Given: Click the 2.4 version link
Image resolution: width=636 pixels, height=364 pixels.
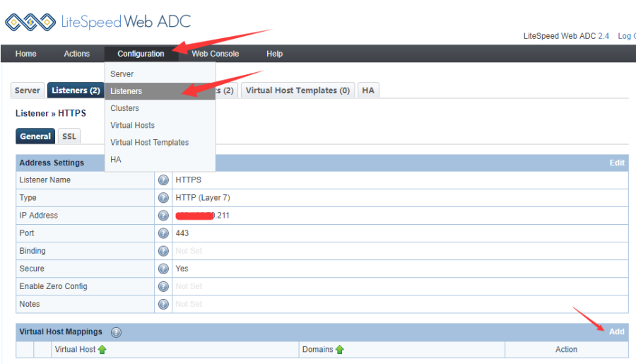Looking at the screenshot, I should click(603, 36).
